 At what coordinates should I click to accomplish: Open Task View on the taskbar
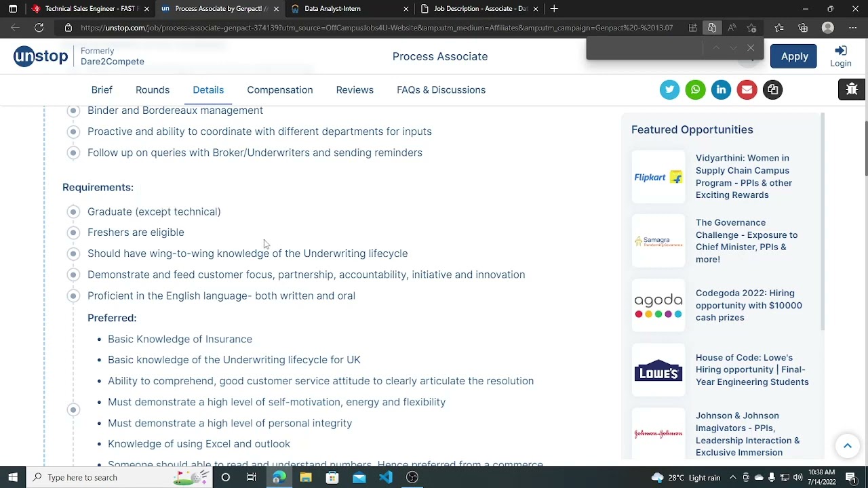point(252,477)
